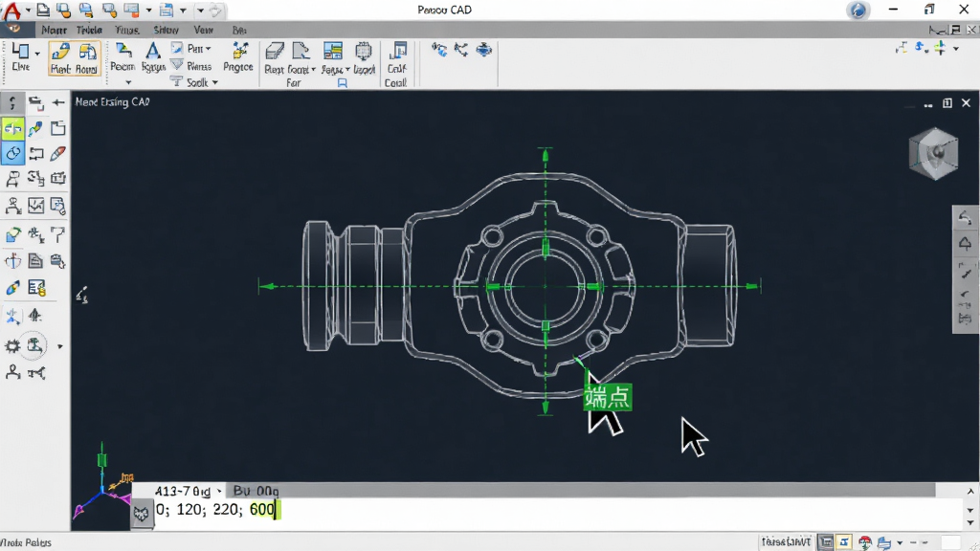
Task: Select the 'Bn' ribbon tab
Action: [238, 30]
